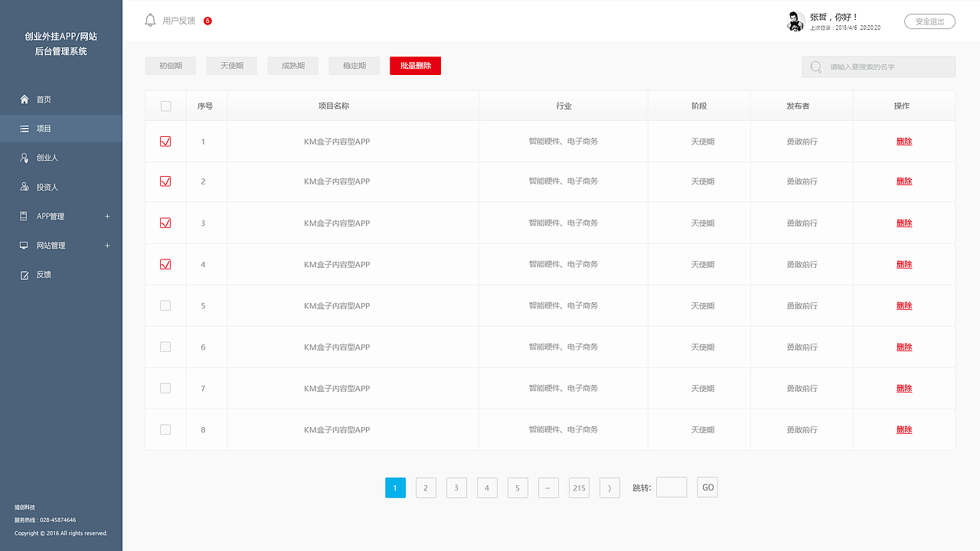Jump to last page 215
980x551 pixels.
[x=579, y=487]
